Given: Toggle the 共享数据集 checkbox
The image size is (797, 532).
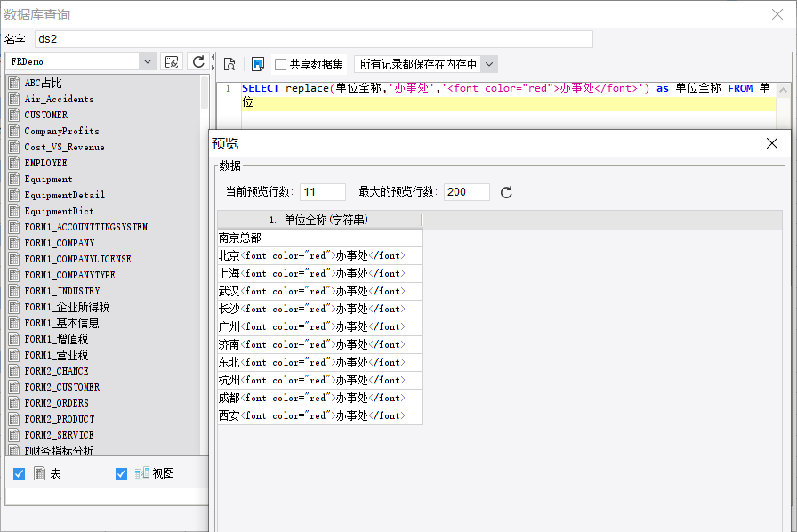Looking at the screenshot, I should point(280,65).
